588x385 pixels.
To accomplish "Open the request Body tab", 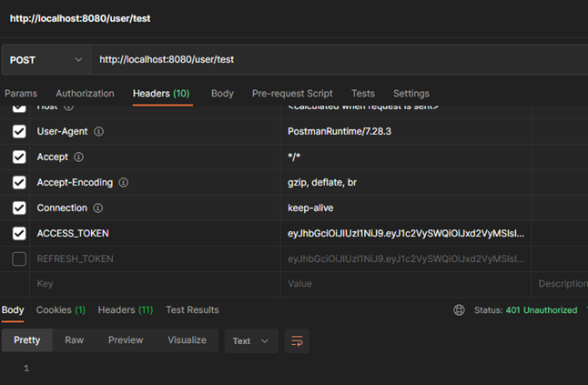I will click(x=222, y=94).
